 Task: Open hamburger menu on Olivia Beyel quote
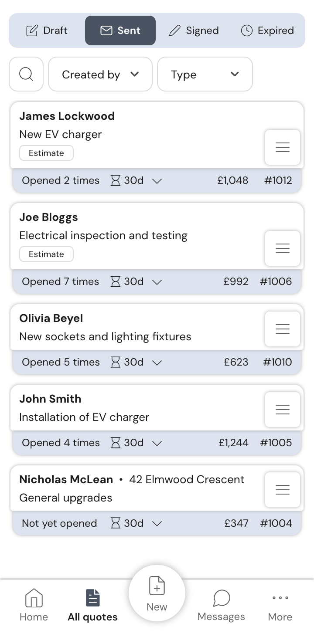[x=283, y=329]
